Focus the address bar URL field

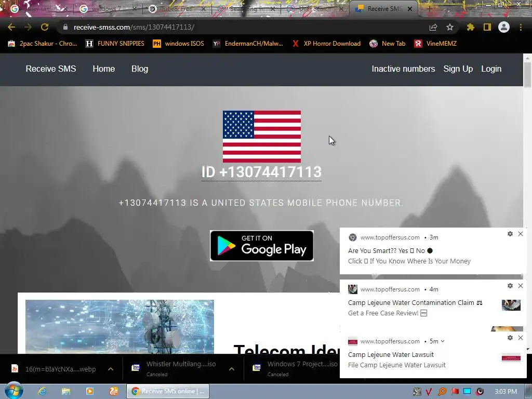click(x=244, y=27)
